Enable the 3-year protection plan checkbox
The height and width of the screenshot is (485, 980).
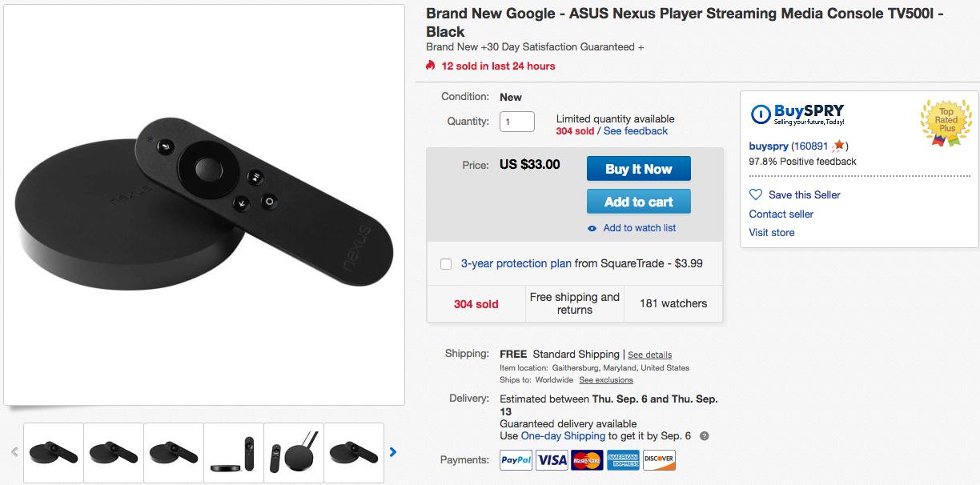[x=446, y=264]
